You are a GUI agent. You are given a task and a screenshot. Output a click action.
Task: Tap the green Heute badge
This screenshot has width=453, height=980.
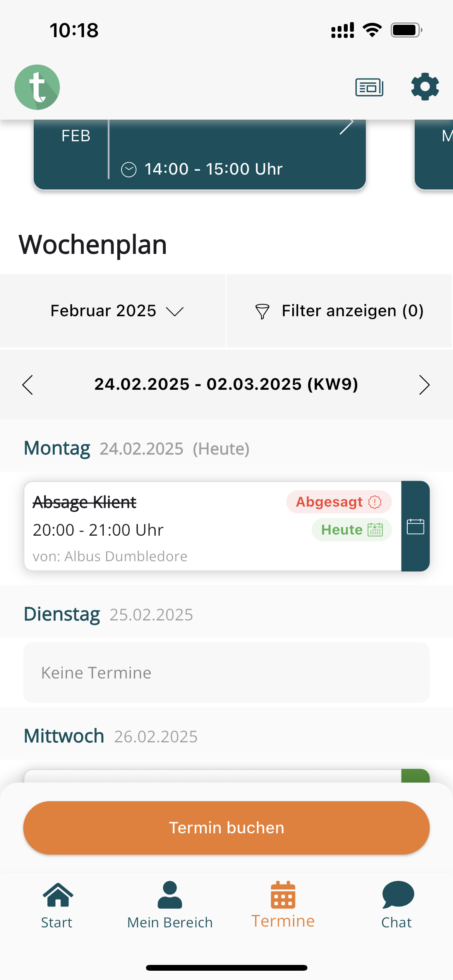point(352,529)
